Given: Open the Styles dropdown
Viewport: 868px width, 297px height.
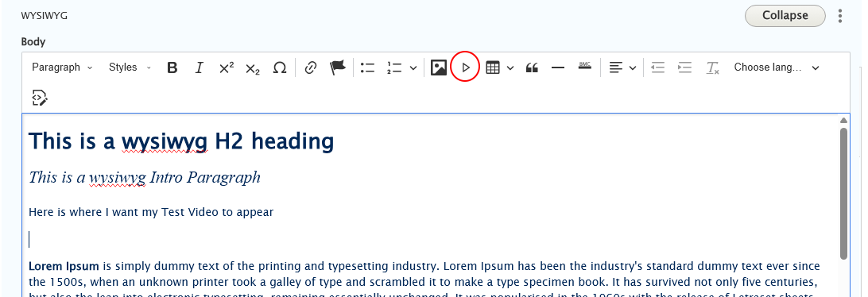Looking at the screenshot, I should tap(130, 67).
